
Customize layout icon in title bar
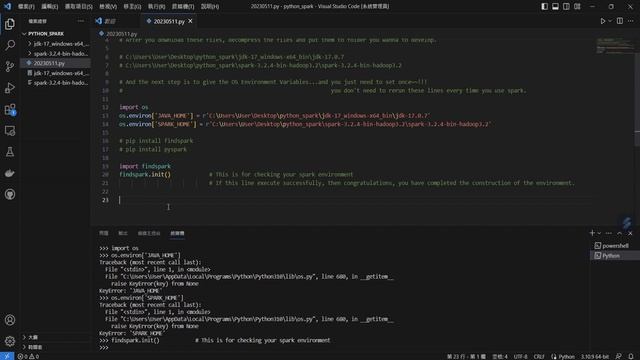tap(577, 7)
